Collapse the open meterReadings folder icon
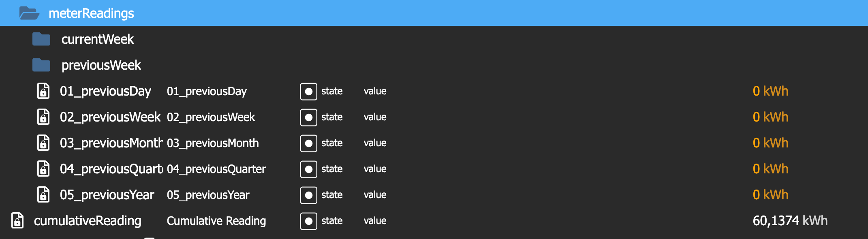The width and height of the screenshot is (868, 239). 29,13
